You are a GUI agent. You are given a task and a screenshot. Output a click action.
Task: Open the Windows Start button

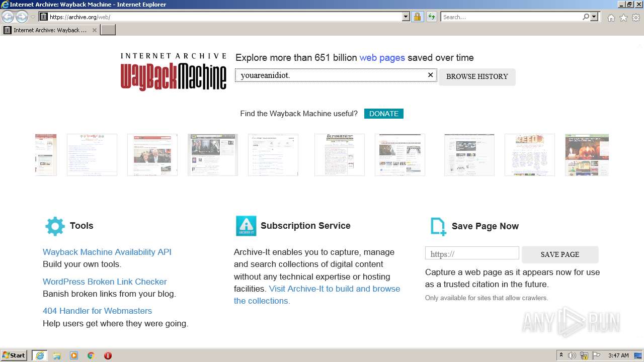click(14, 355)
